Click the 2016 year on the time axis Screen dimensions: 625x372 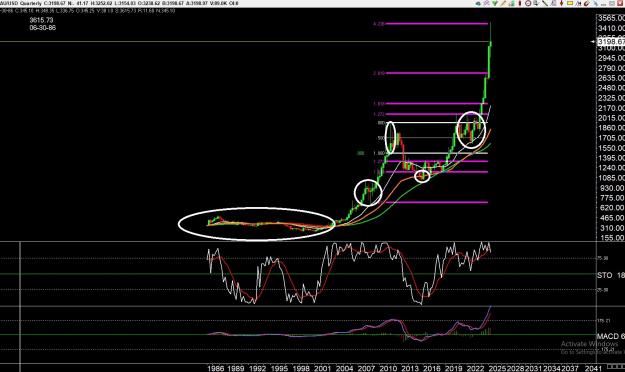point(431,368)
